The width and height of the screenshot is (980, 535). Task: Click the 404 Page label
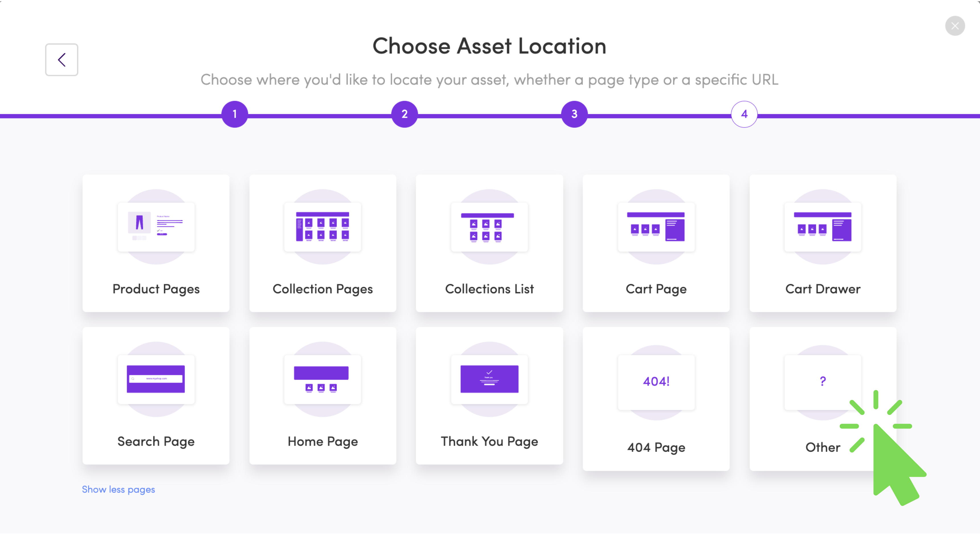[x=656, y=447]
